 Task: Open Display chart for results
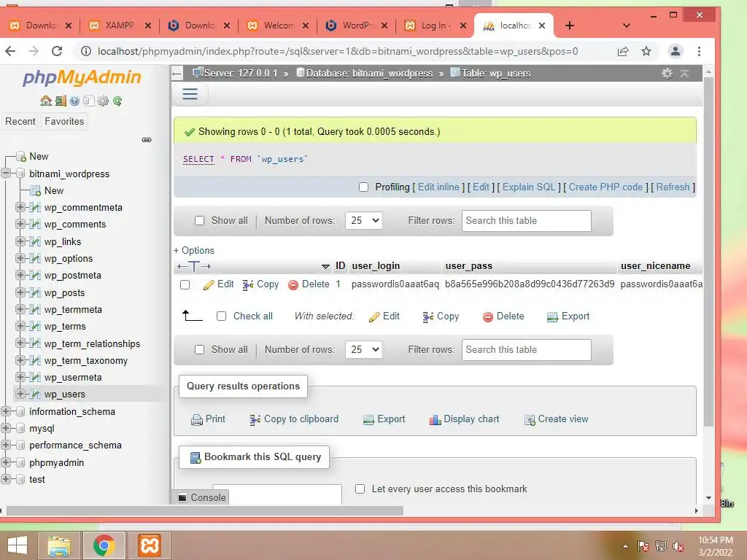coord(464,419)
